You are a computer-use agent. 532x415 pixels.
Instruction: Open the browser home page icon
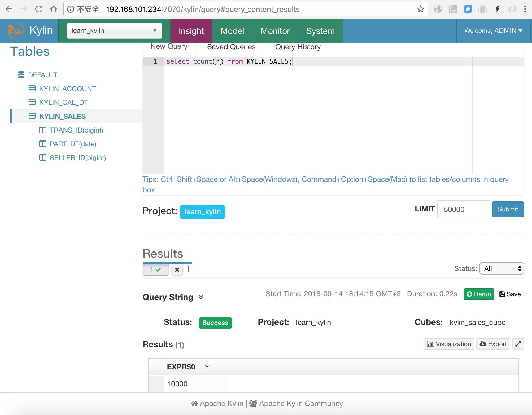click(54, 9)
